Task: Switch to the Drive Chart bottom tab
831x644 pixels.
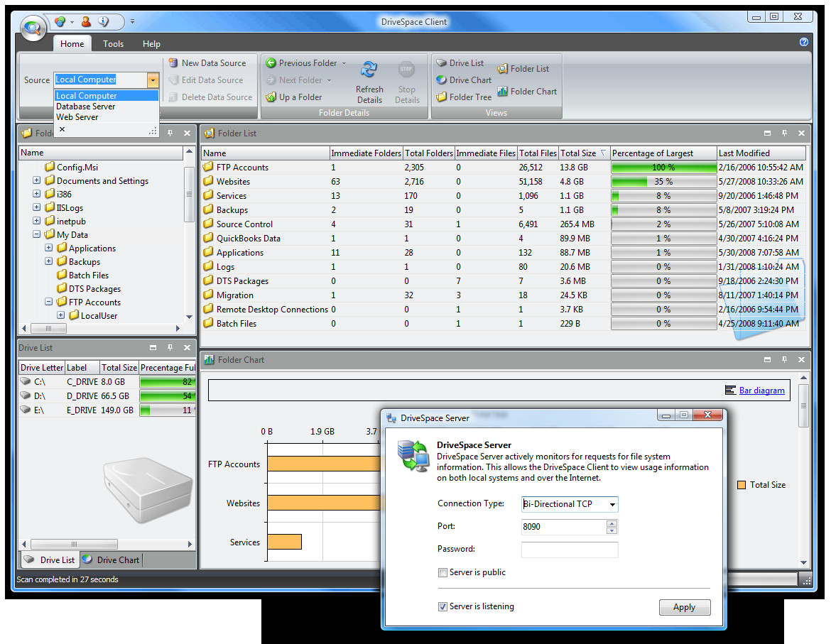Action: (x=111, y=560)
